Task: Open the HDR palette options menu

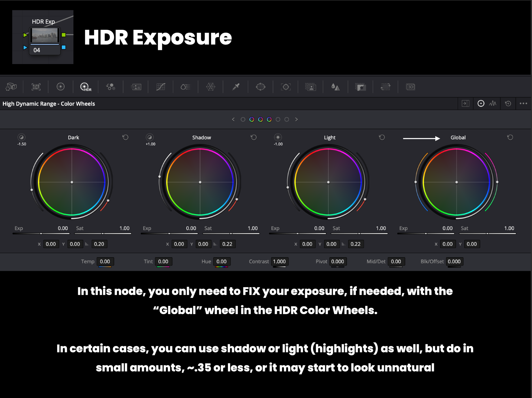Action: point(523,104)
